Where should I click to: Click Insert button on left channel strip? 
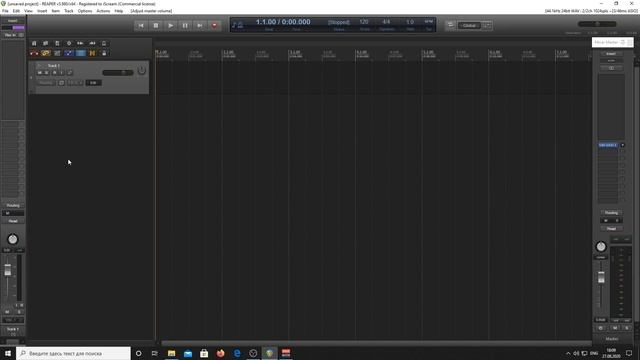13,21
